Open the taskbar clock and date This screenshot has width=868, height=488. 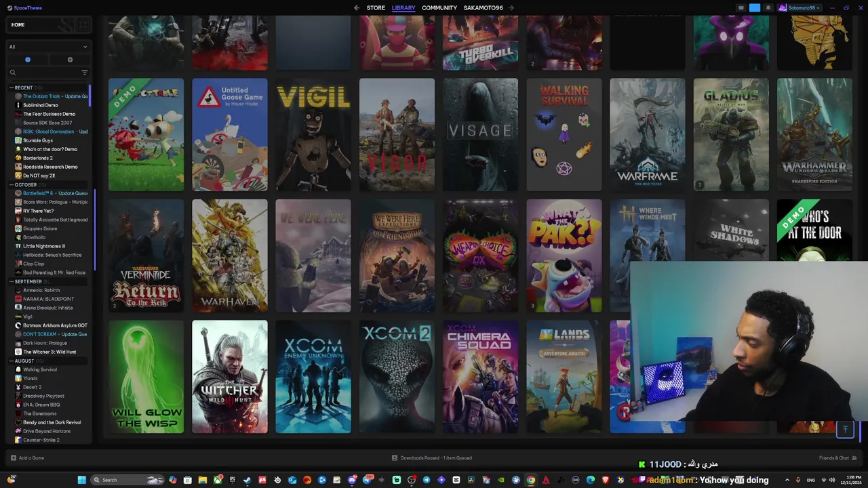[x=850, y=480]
